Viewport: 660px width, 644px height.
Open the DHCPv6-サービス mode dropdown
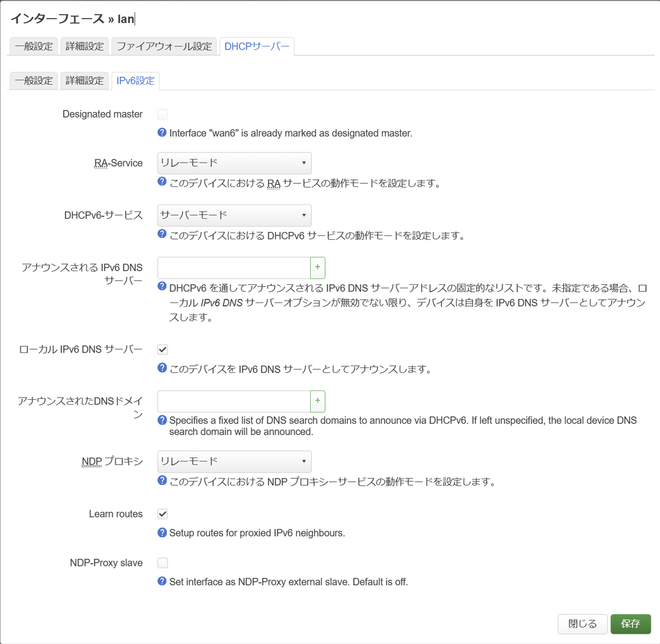click(x=234, y=215)
